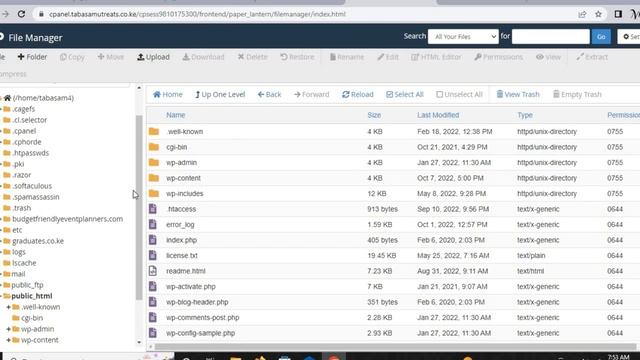Click the Go search button
The height and width of the screenshot is (360, 640).
pos(601,37)
